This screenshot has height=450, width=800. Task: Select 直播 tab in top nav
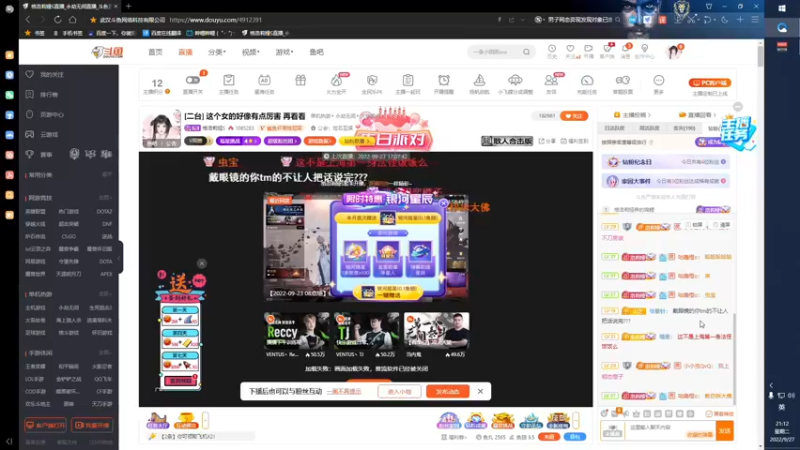point(185,52)
